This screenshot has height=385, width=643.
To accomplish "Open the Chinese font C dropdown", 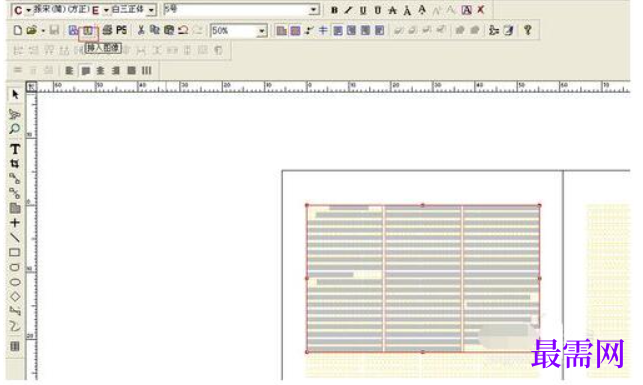I will click(29, 10).
